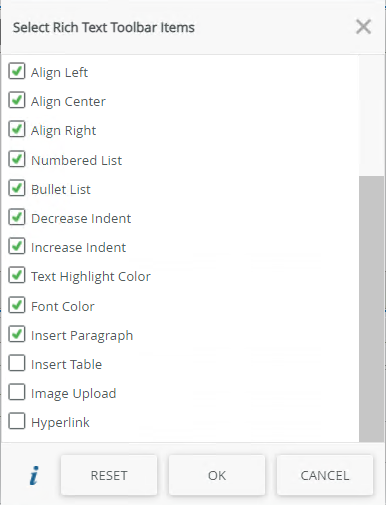
Task: Uncheck the Align Left checkbox
Action: pos(17,71)
